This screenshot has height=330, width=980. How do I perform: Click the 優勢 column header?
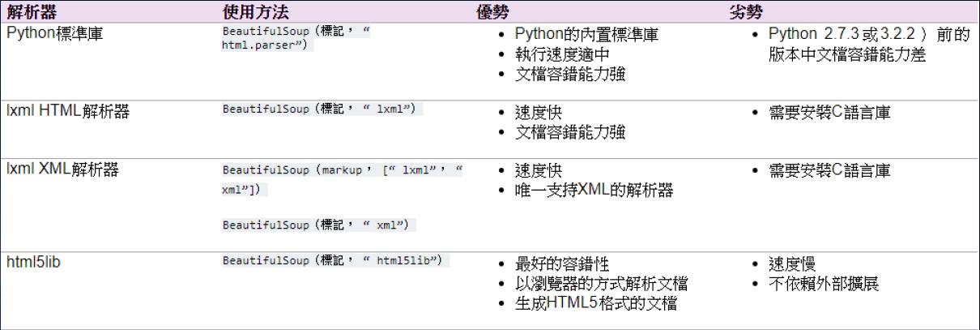tap(492, 12)
